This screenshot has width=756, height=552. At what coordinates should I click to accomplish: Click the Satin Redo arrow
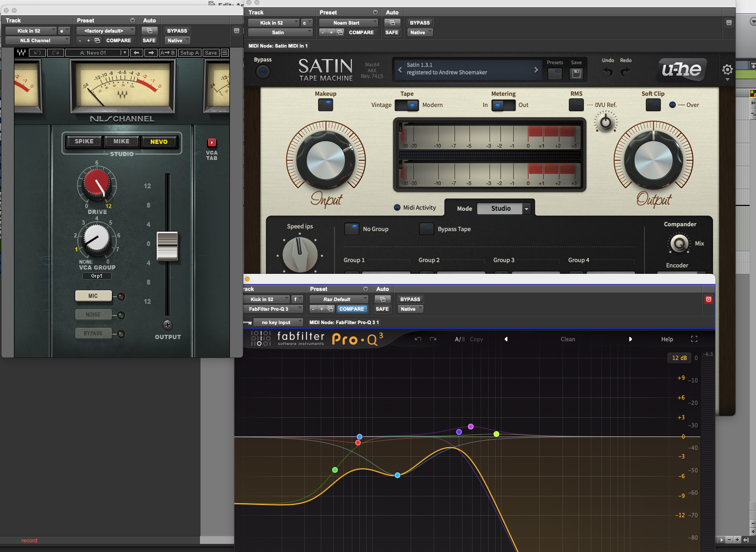tap(626, 72)
